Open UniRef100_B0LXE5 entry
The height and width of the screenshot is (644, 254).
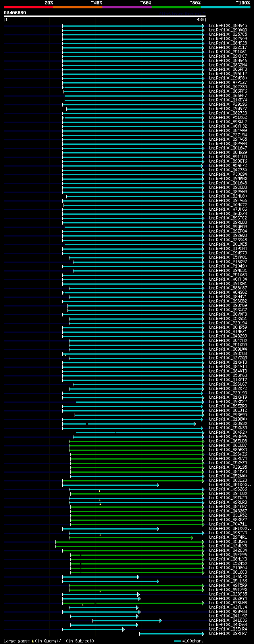coord(228,244)
